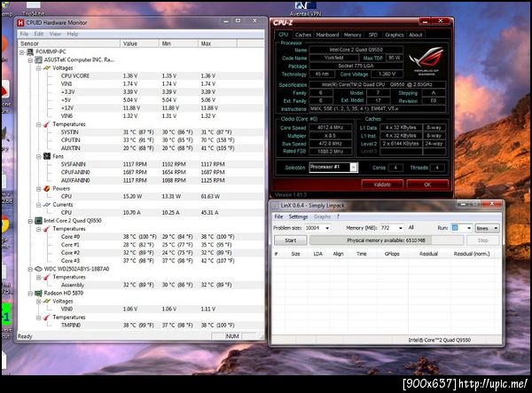Click the Temperatures thermometer icon under ASUSTeK
The width and height of the screenshot is (532, 393).
(47, 124)
